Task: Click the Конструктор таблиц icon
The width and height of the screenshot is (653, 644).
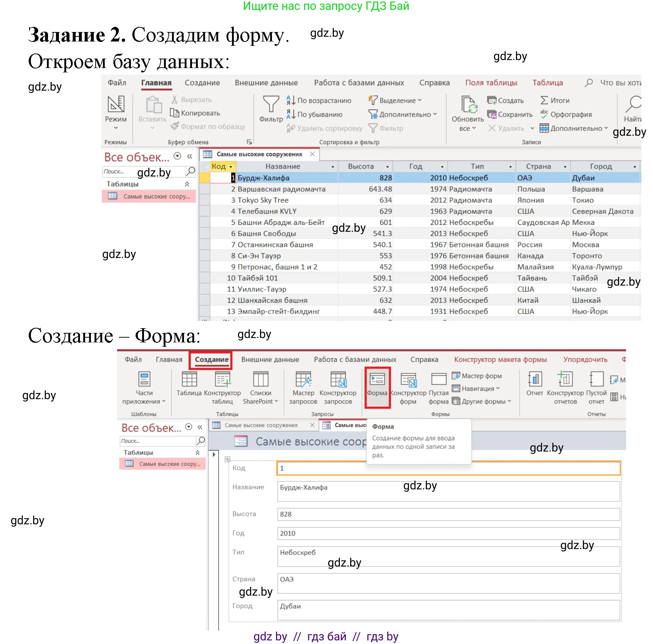Action: 222,380
